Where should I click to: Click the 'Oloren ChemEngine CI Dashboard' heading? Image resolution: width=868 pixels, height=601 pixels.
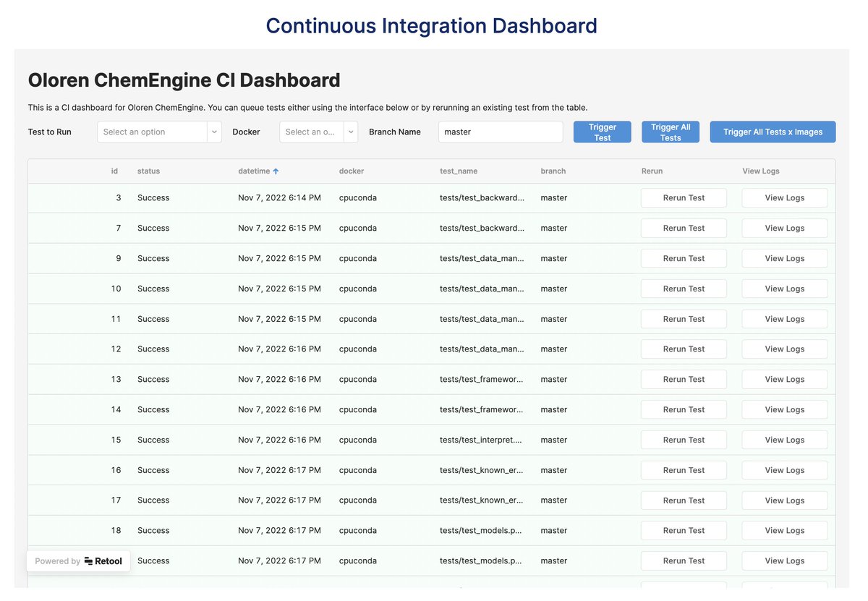click(x=184, y=80)
